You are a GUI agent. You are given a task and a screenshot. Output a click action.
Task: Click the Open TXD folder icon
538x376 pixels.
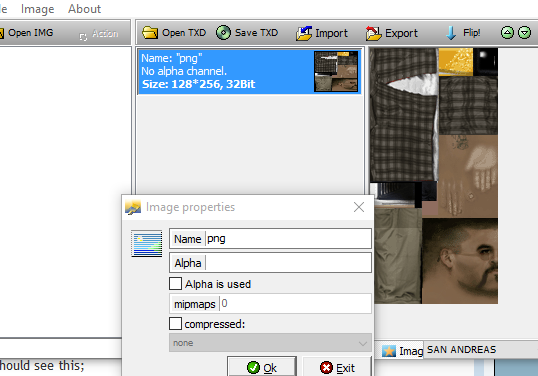pos(150,33)
